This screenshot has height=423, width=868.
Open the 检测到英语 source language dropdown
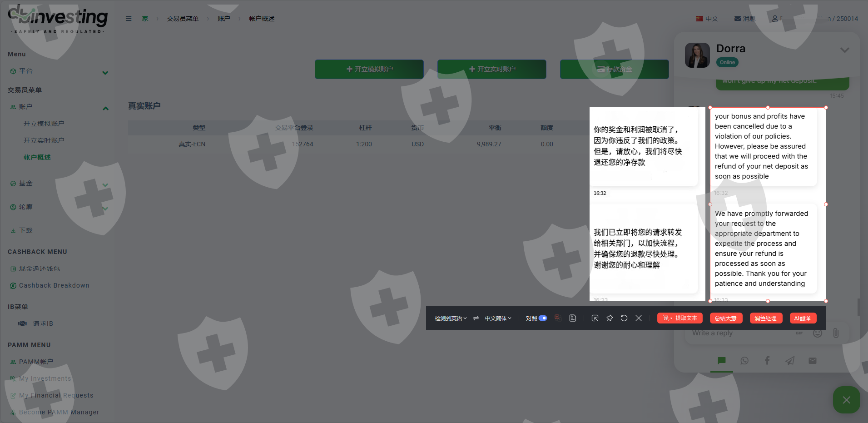click(x=451, y=318)
